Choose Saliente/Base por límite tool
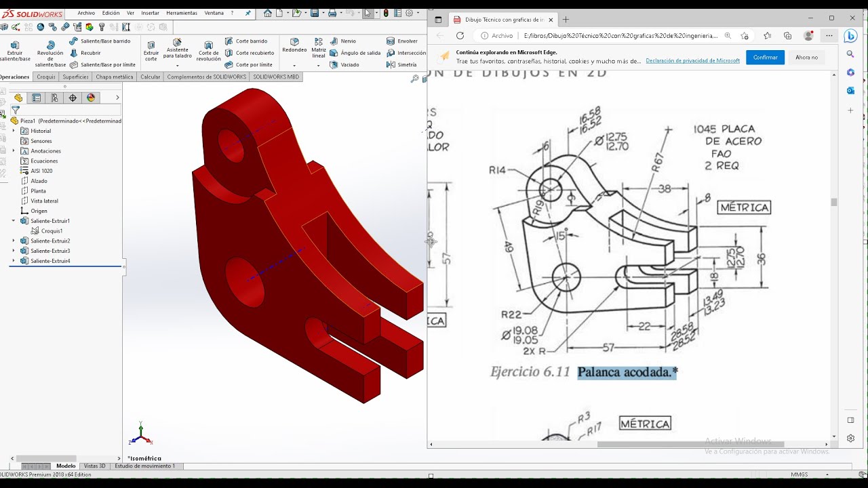This screenshot has width=868, height=488. tap(103, 64)
